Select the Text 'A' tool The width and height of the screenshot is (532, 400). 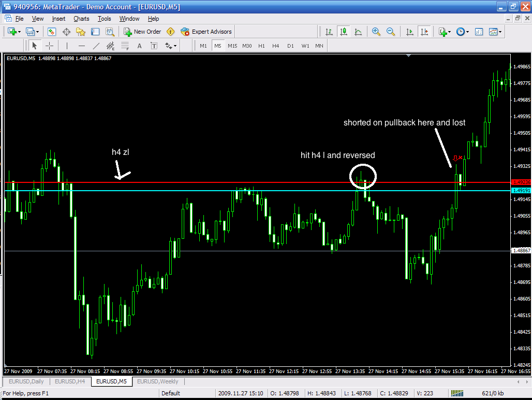[139, 46]
